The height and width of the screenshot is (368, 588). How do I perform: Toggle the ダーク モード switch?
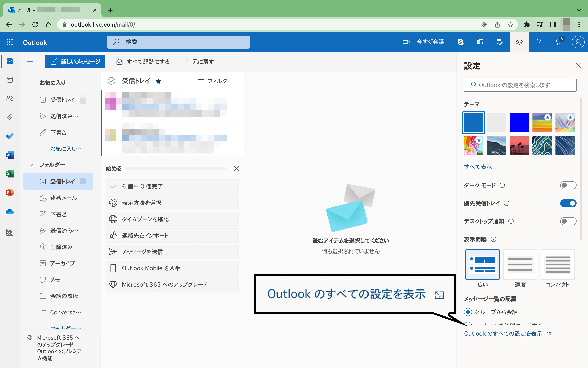(568, 185)
